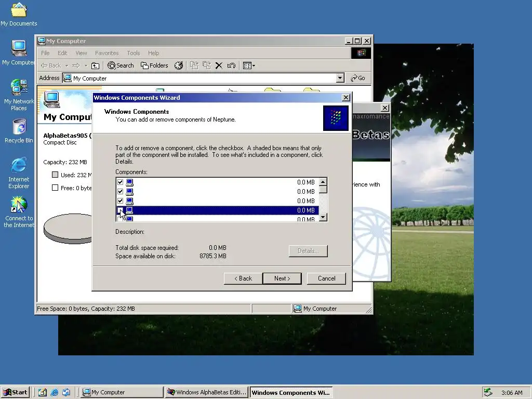The width and height of the screenshot is (532, 399).
Task: Switch to My Computer taskbar button
Action: (122, 392)
